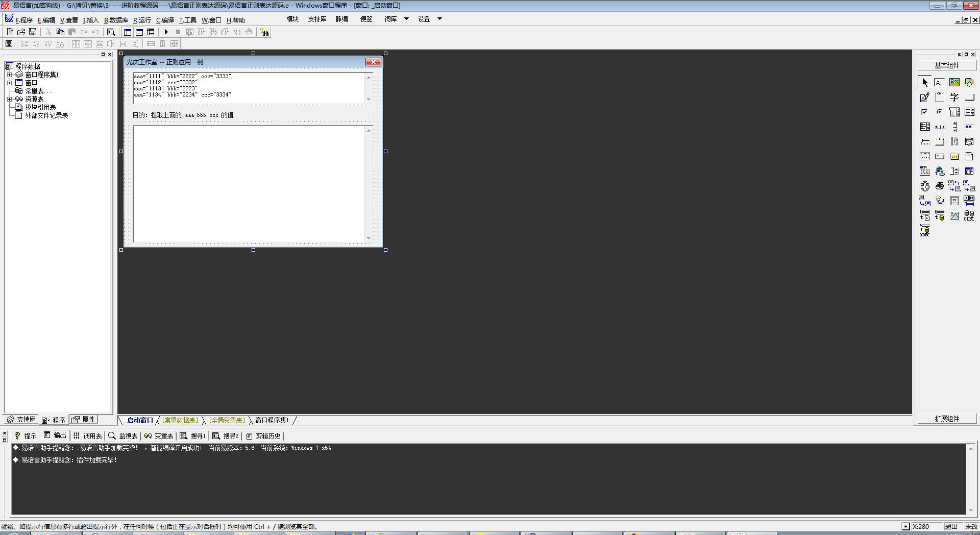
Task: Expand the 窗口程序集1 tree node
Action: pos(9,75)
